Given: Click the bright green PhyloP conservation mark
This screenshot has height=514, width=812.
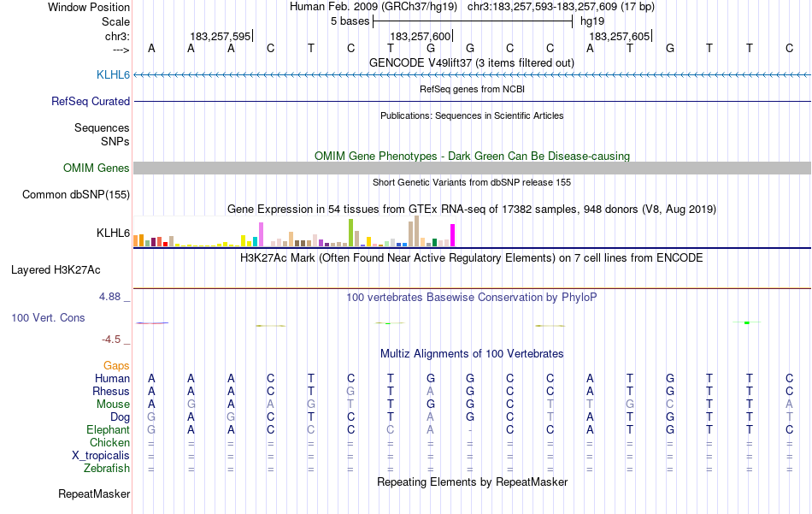Looking at the screenshot, I should pyautogui.click(x=747, y=322).
